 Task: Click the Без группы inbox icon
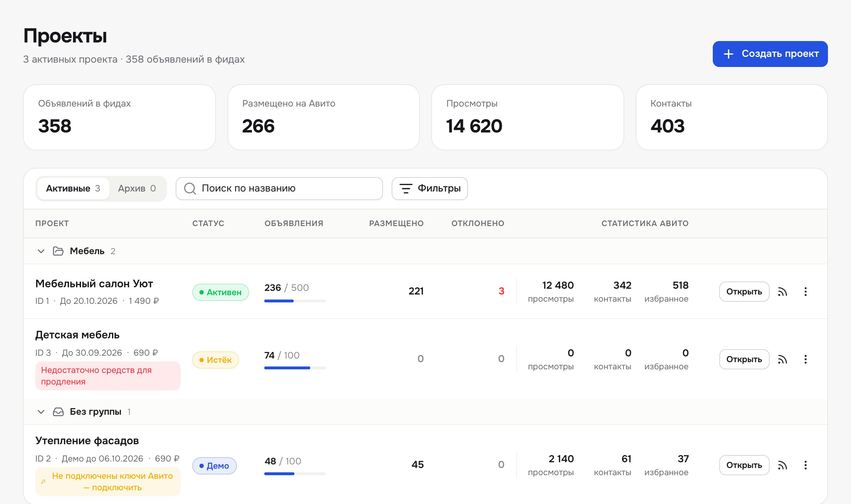click(58, 411)
